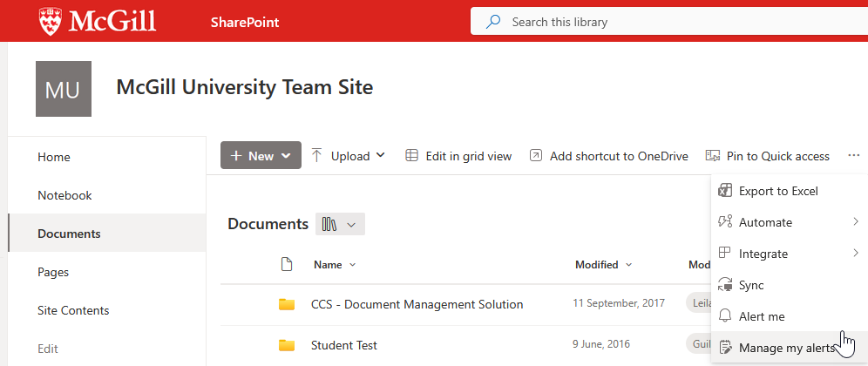Click the Edit in grid view icon
Viewport: 868px width, 366px height.
click(412, 156)
